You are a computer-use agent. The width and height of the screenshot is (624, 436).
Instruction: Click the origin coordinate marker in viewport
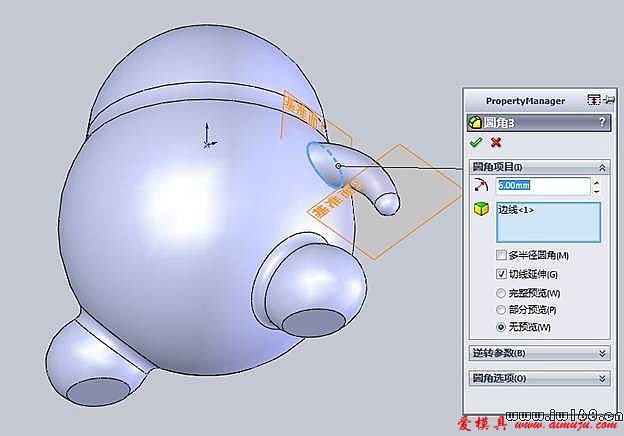tap(206, 134)
